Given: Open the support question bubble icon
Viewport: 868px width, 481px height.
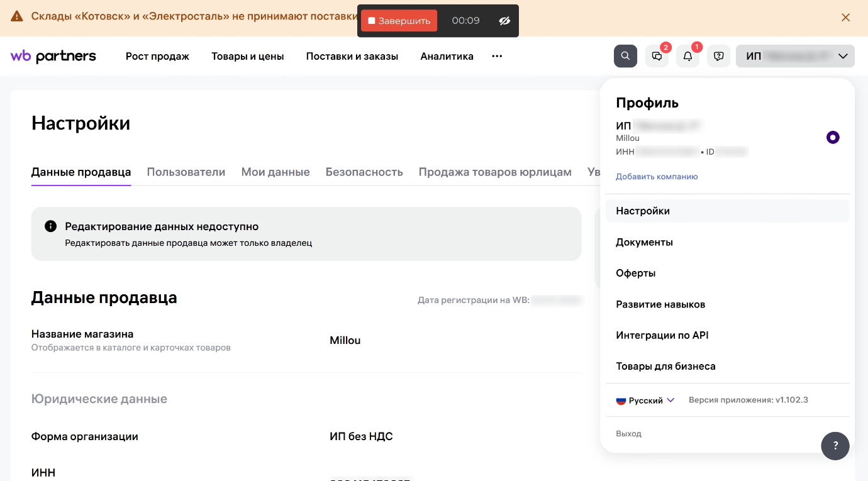Looking at the screenshot, I should tap(719, 56).
